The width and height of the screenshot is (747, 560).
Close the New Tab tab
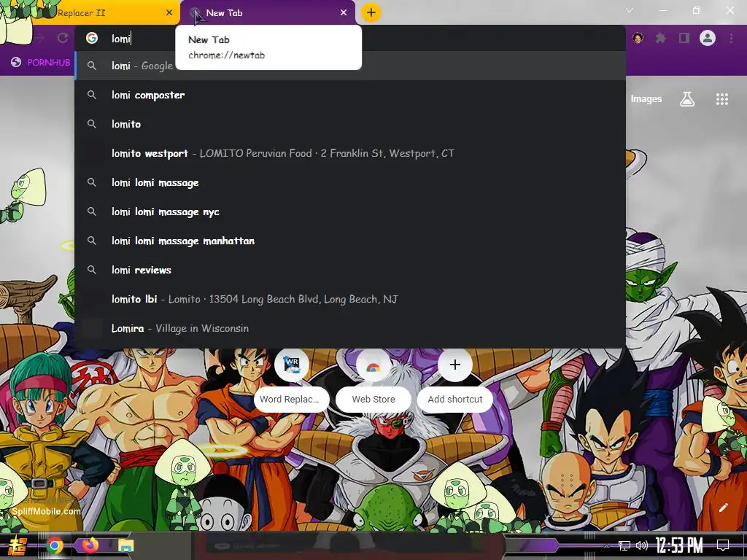[x=344, y=13]
